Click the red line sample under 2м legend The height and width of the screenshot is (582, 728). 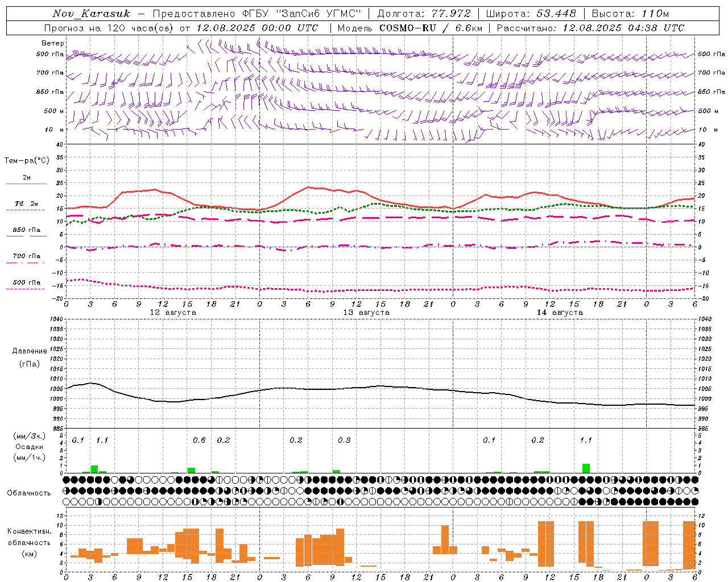click(x=26, y=184)
